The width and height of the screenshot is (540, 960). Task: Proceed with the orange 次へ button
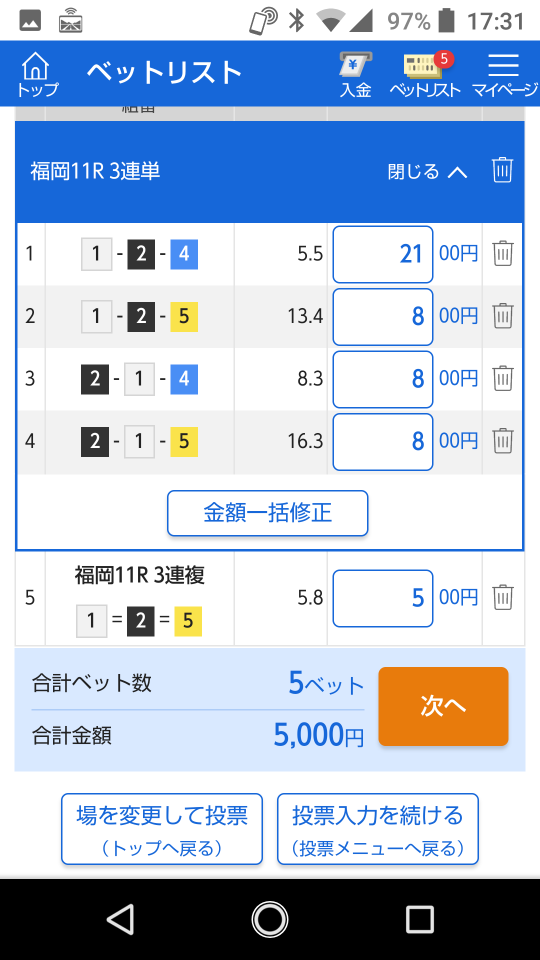[443, 707]
